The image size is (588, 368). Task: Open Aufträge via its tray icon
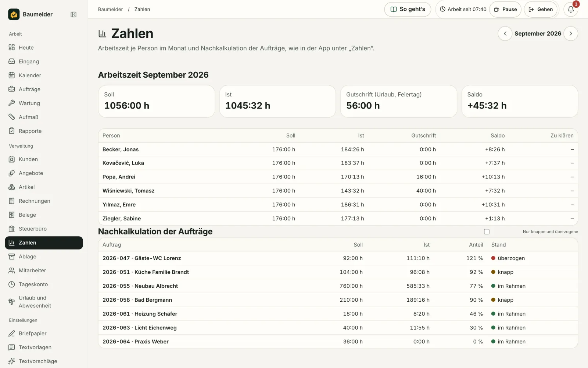click(12, 89)
